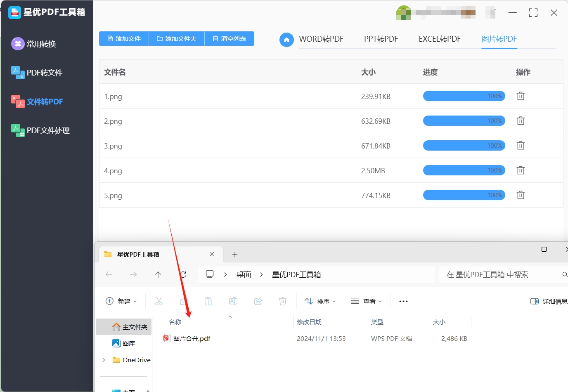Delete 1.png using its trash icon

[x=521, y=96]
